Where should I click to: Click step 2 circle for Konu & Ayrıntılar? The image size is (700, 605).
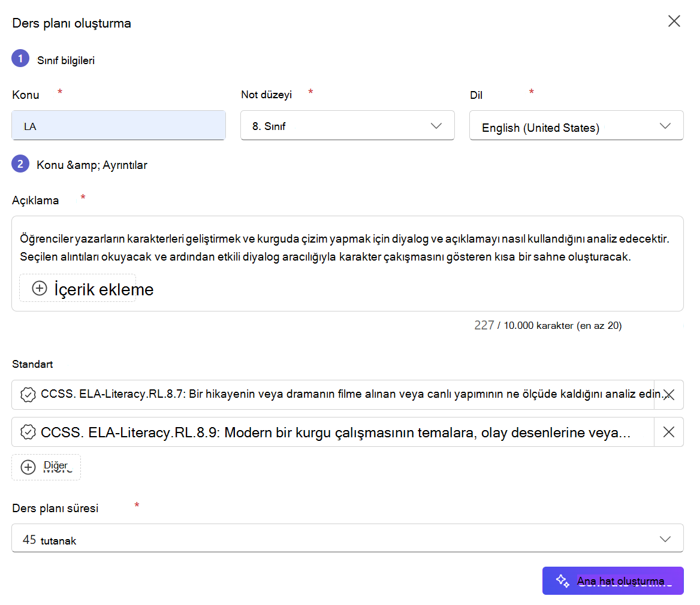[20, 164]
